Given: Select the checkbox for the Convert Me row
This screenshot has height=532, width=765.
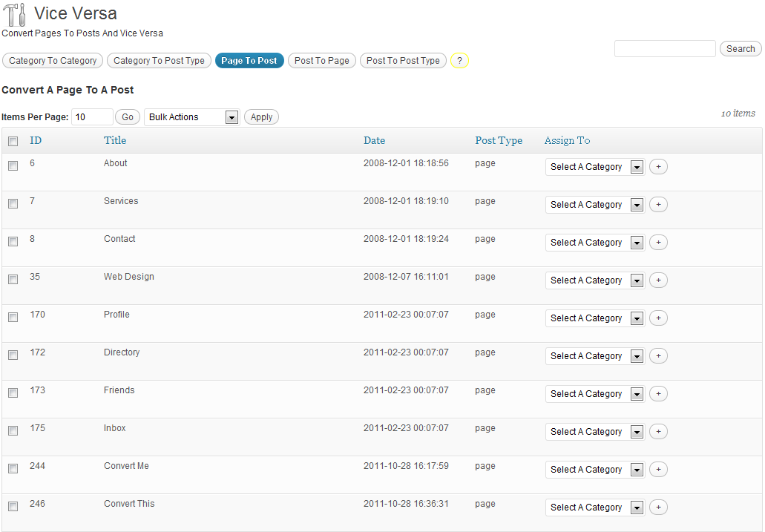Looking at the screenshot, I should [x=13, y=468].
